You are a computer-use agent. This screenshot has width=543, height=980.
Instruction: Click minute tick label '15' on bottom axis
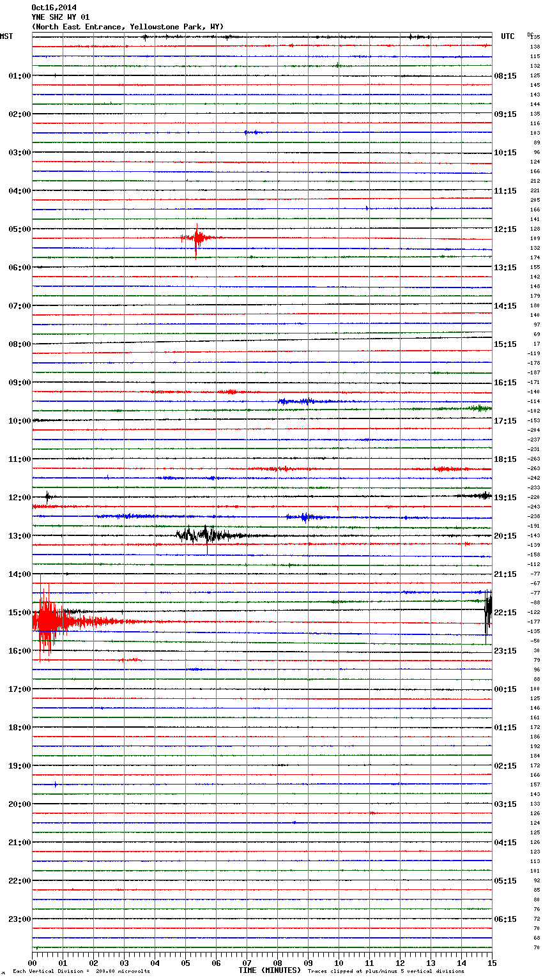[492, 963]
